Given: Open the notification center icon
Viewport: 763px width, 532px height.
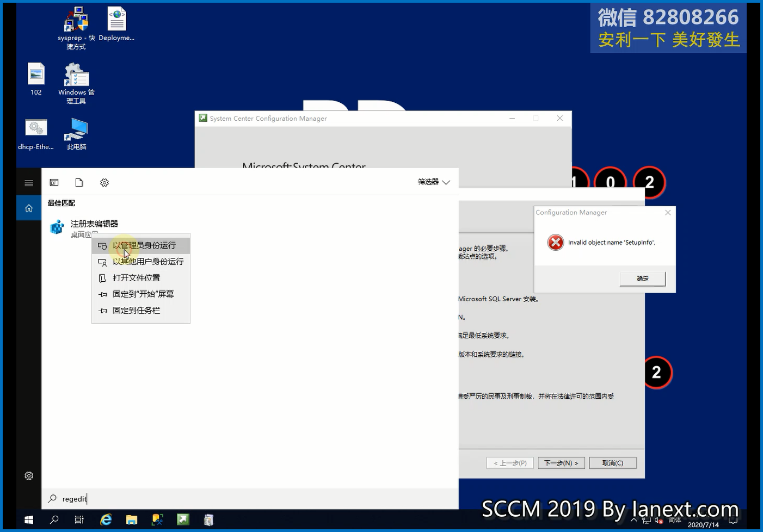Looking at the screenshot, I should [x=733, y=521].
